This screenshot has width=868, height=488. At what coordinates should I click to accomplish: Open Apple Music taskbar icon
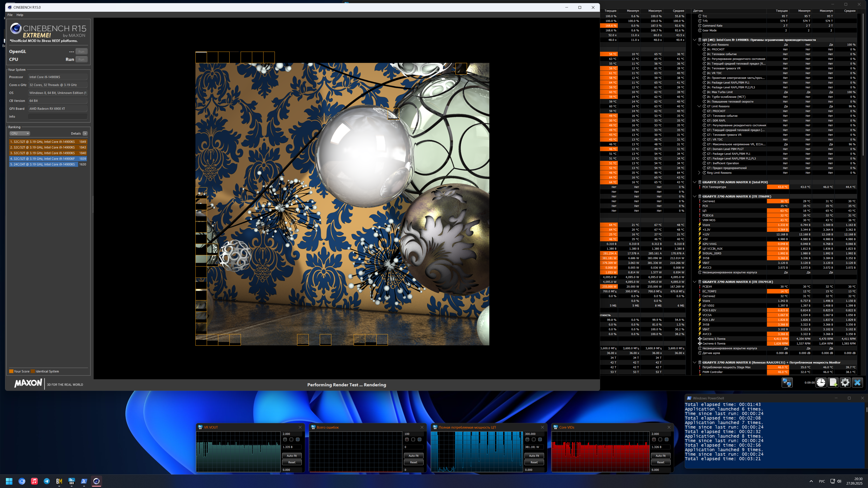point(34,481)
